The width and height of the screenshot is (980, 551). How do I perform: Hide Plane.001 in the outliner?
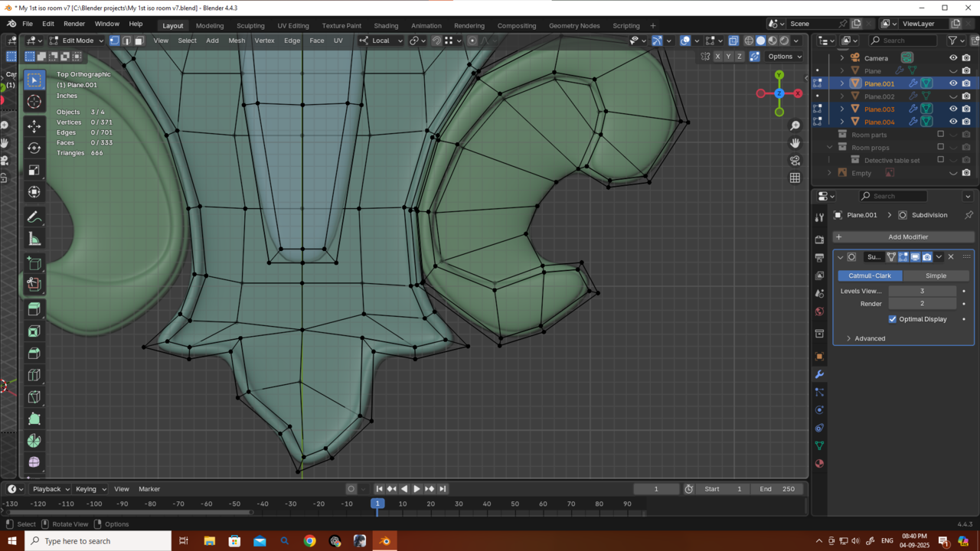953,83
